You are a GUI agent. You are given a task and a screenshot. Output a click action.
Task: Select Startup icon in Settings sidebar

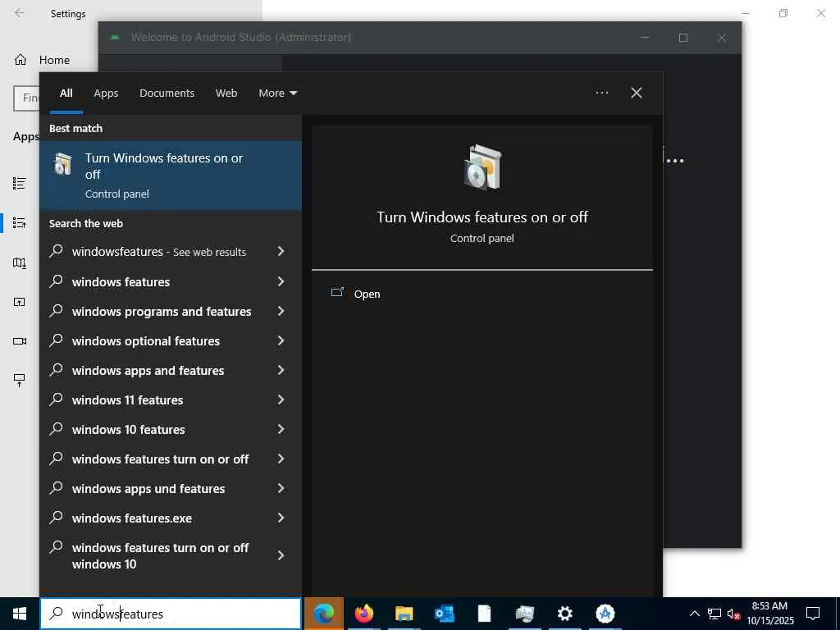[20, 381]
